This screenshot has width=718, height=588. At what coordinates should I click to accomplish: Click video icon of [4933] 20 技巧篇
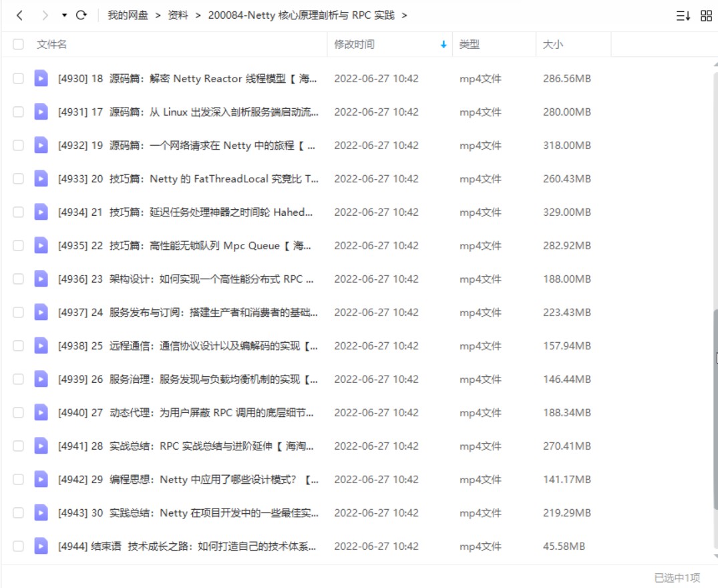point(41,178)
